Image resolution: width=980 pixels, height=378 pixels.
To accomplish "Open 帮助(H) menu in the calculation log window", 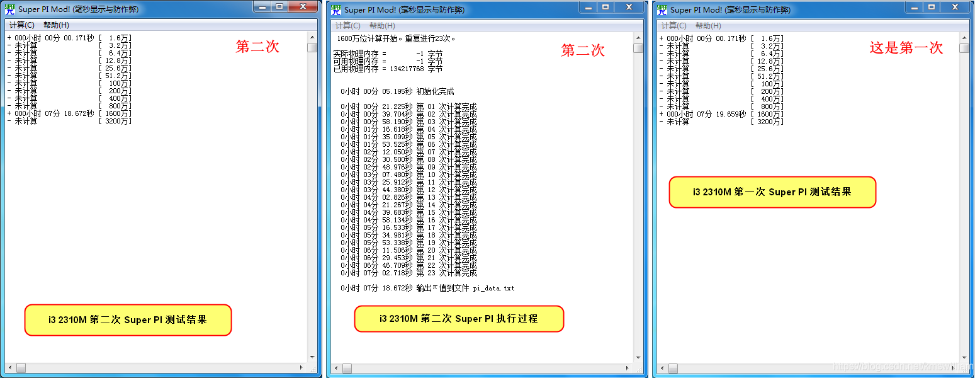I will (x=382, y=25).
